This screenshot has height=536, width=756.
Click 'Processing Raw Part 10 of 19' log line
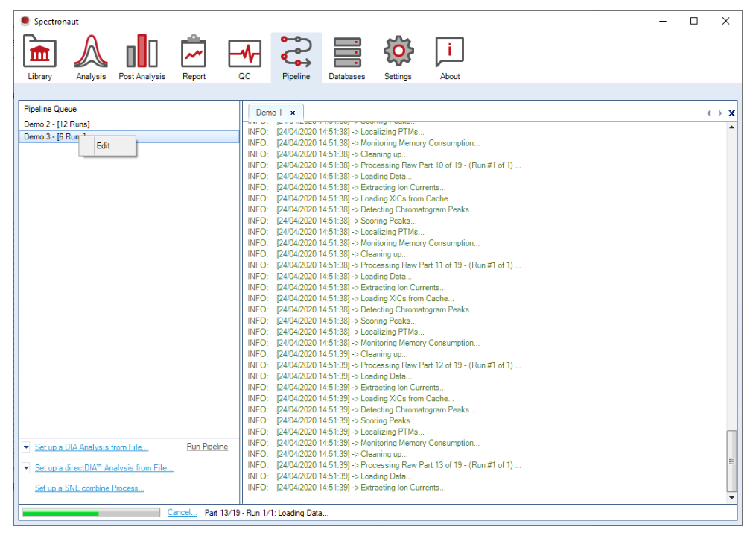tap(384, 165)
